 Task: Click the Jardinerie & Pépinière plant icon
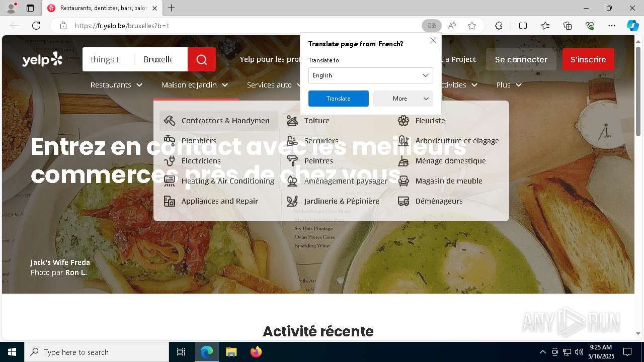(x=292, y=201)
